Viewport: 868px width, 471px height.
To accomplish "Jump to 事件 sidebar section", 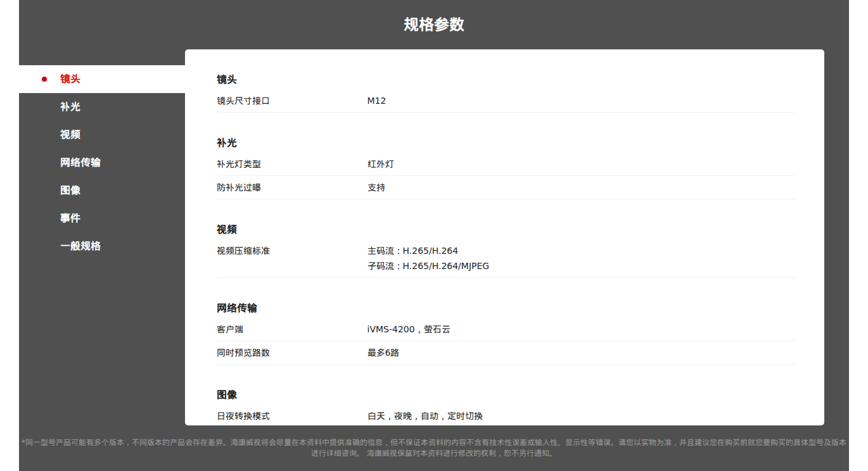I will coord(70,218).
